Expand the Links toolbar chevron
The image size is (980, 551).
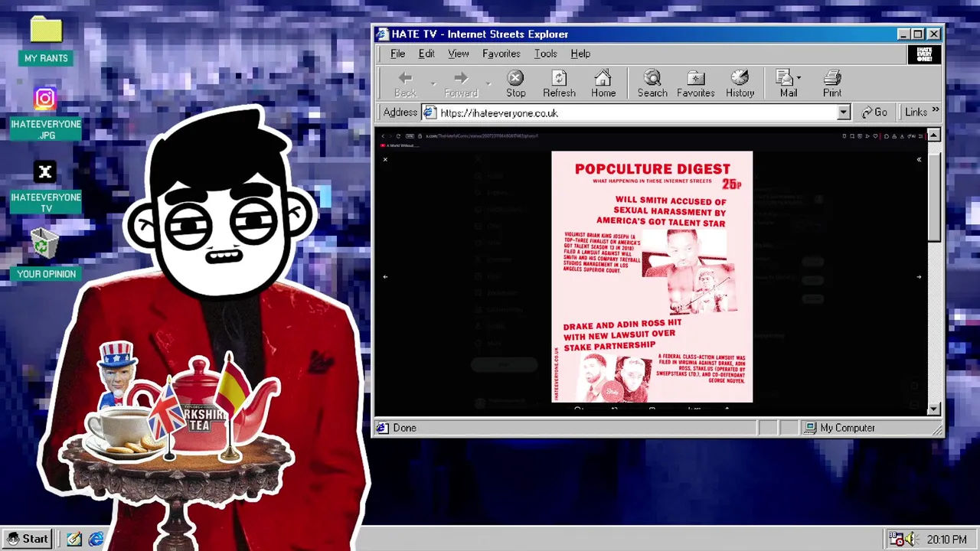(x=936, y=111)
